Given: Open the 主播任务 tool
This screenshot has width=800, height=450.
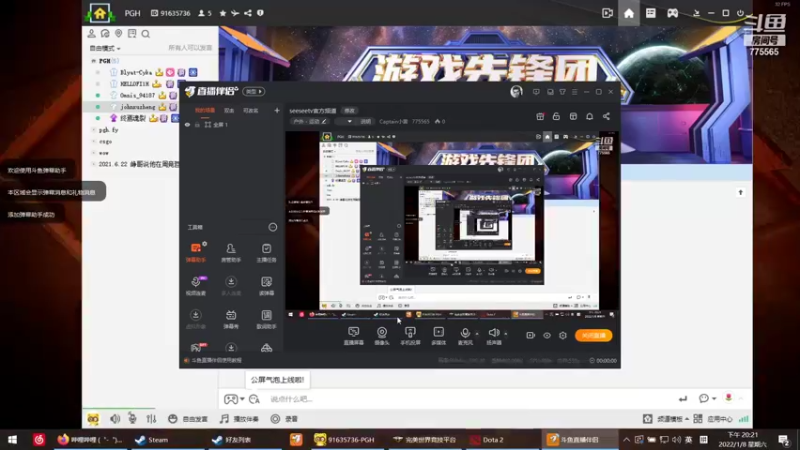Looking at the screenshot, I should [x=266, y=252].
